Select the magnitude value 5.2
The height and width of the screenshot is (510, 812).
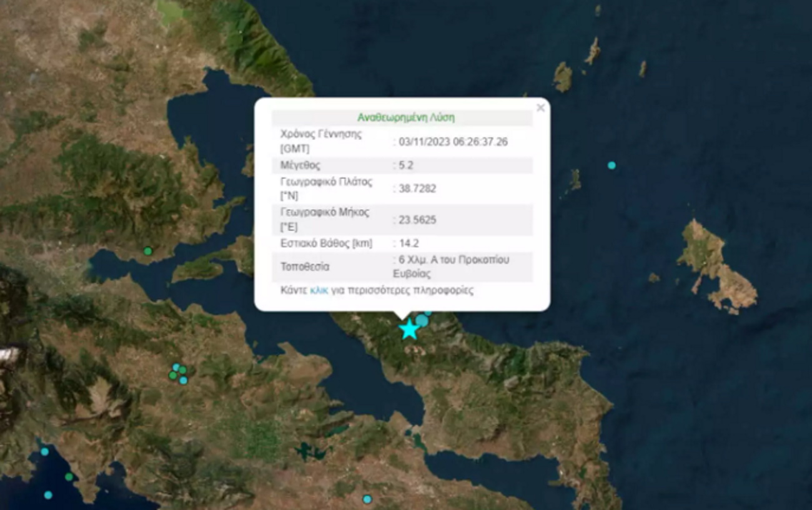pyautogui.click(x=405, y=165)
